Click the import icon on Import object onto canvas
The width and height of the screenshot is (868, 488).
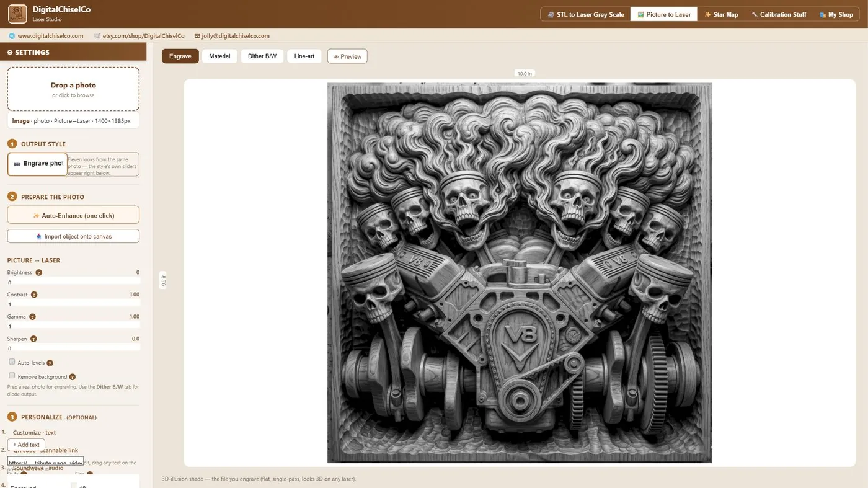(39, 236)
